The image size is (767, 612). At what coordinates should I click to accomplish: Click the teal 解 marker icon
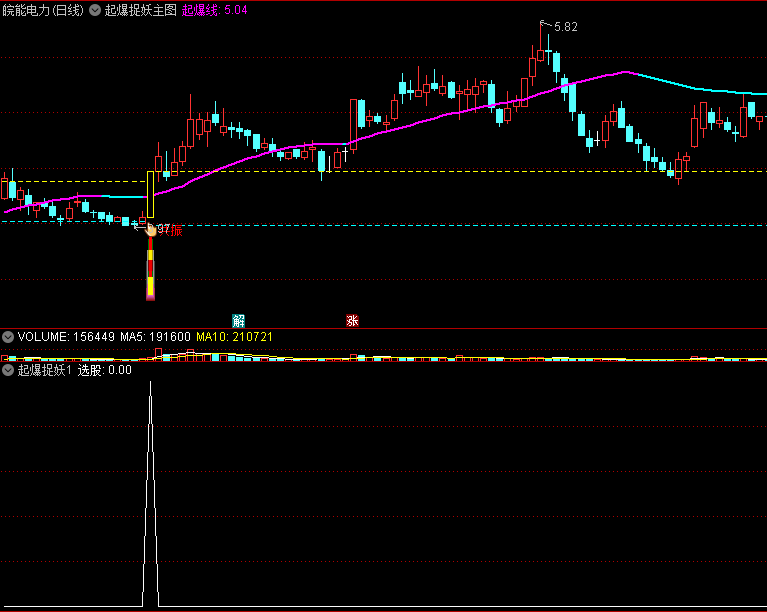[238, 321]
